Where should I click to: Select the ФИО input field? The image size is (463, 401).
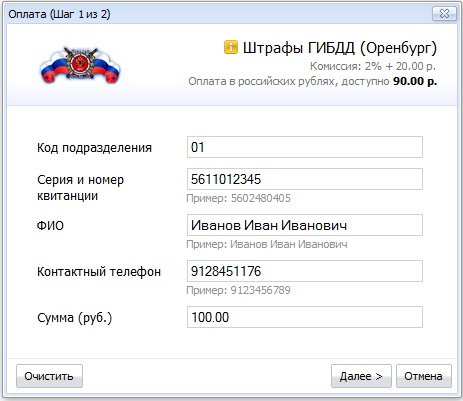pos(305,225)
